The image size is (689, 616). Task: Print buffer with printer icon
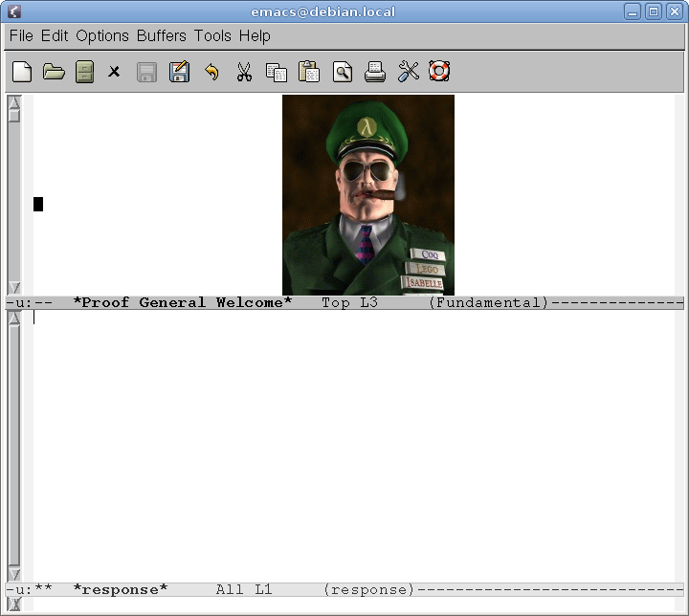tap(375, 72)
